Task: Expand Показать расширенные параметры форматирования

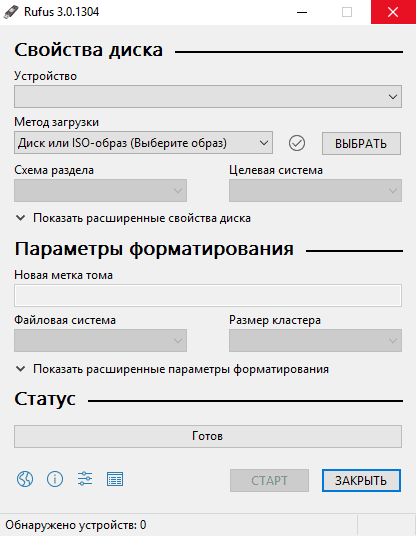Action: tap(172, 369)
